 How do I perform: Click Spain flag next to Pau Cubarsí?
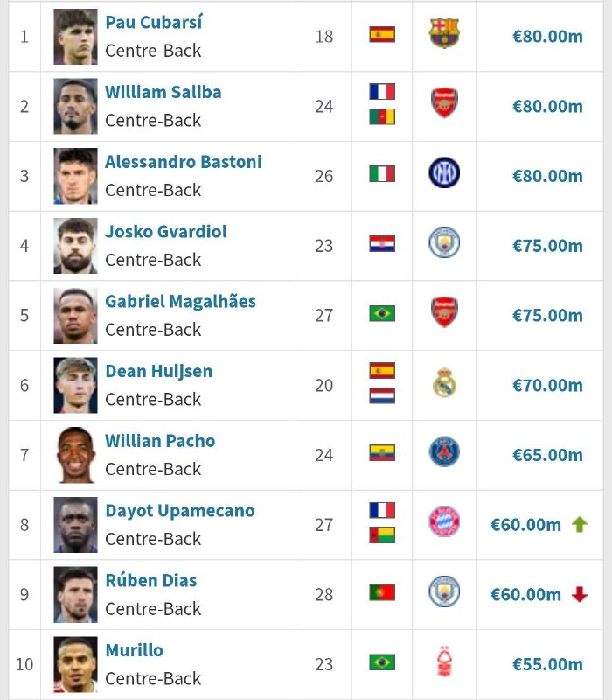382,35
